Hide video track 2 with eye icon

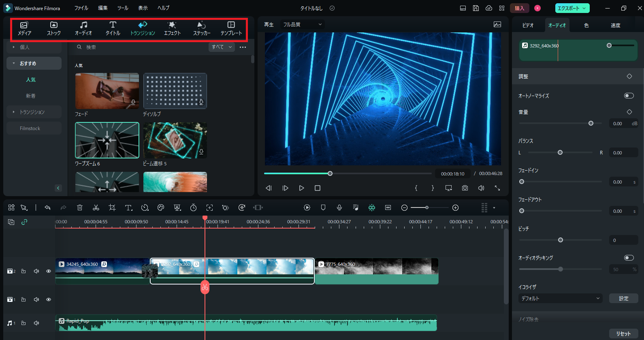coord(49,271)
